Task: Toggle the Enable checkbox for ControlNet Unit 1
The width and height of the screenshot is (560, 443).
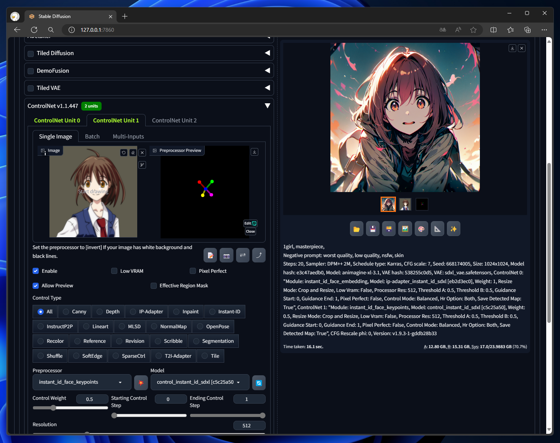Action: click(x=36, y=271)
